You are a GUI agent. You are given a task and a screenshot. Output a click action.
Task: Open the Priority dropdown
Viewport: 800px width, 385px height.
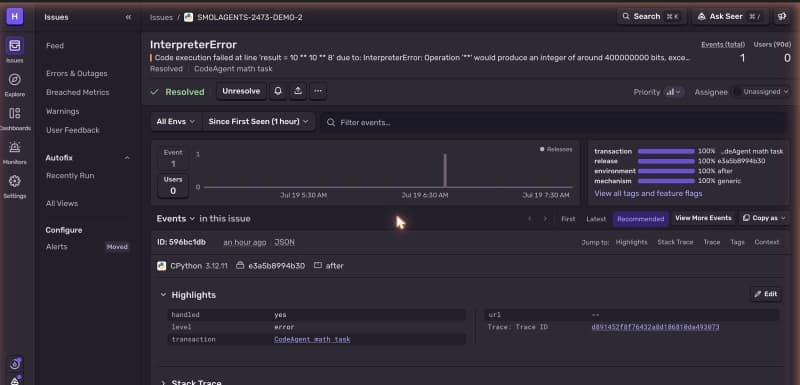click(x=673, y=92)
